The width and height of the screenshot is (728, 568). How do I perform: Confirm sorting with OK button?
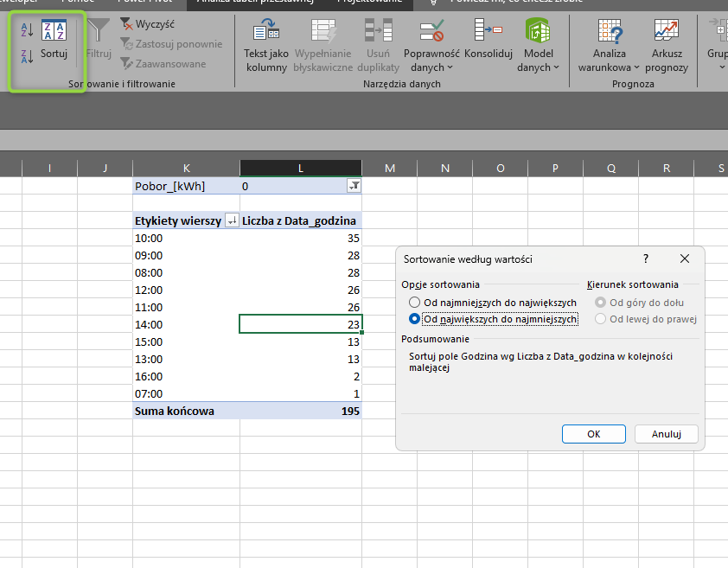[x=593, y=434]
